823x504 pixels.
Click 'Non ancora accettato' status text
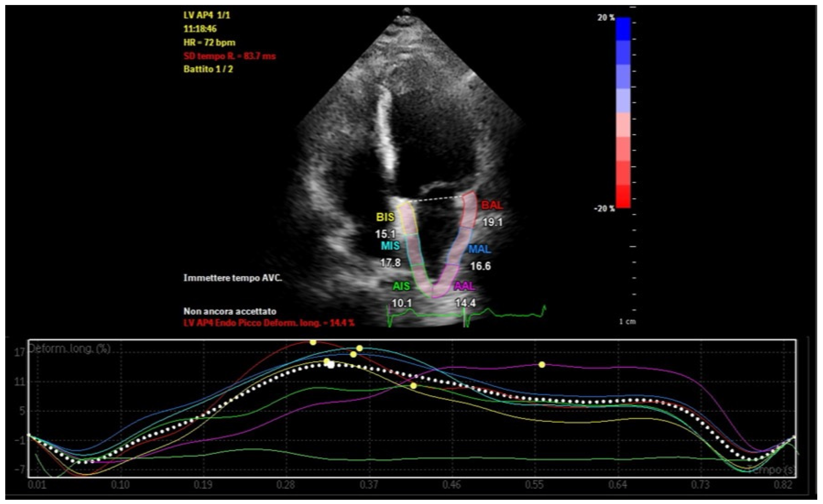230,311
